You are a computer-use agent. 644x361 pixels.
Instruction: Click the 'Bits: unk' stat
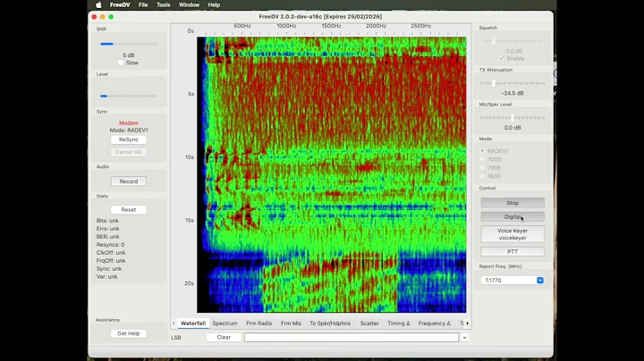coord(107,221)
